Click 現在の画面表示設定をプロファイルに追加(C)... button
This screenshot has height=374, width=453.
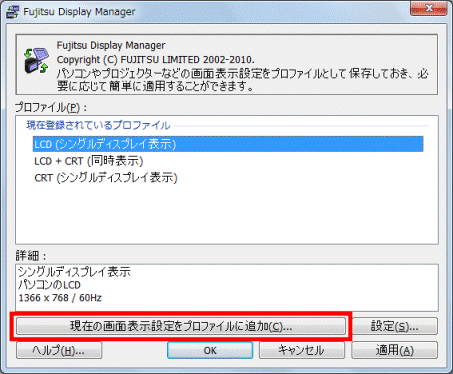(181, 326)
